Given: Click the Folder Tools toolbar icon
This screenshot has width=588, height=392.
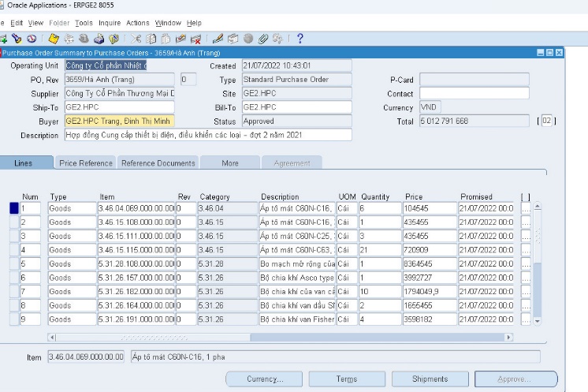Looking at the screenshot, I should pyautogui.click(x=278, y=39).
